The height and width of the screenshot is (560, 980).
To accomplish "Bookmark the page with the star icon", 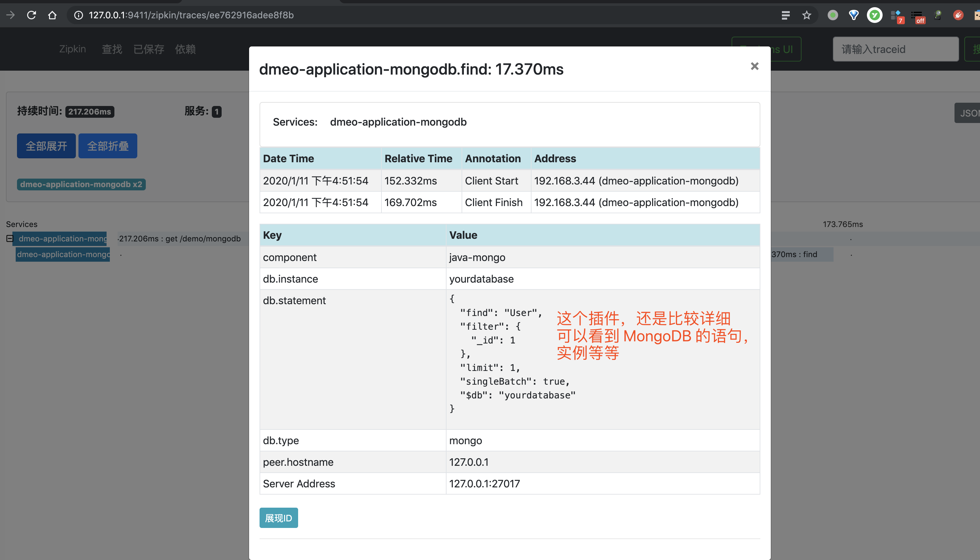I will click(x=806, y=15).
